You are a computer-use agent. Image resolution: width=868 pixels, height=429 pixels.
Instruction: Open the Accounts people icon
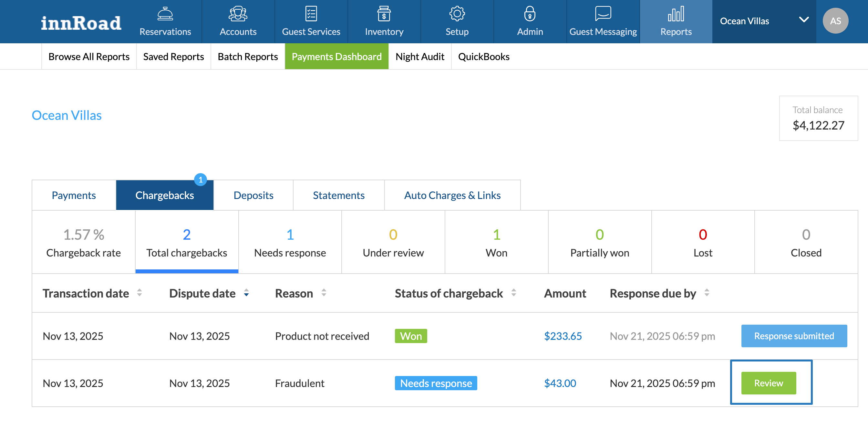(x=238, y=14)
